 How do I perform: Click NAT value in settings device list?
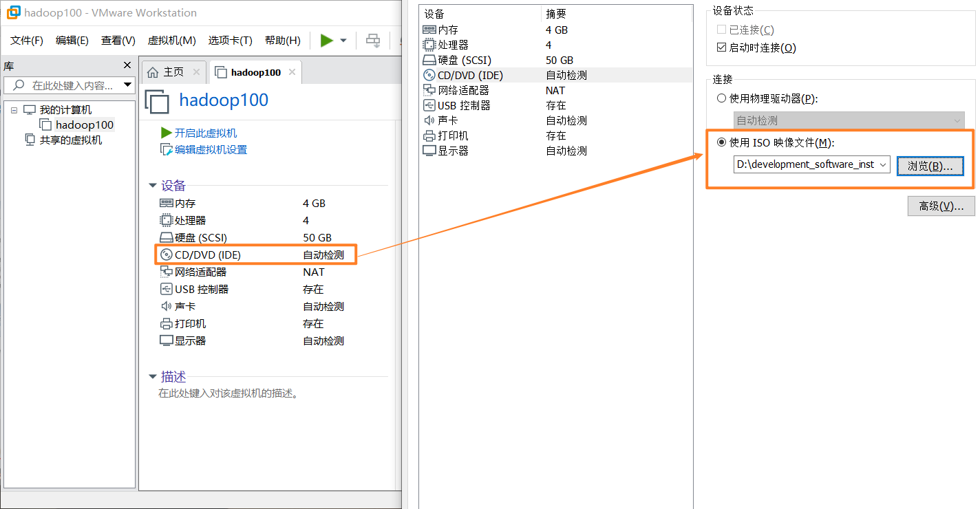pos(555,90)
